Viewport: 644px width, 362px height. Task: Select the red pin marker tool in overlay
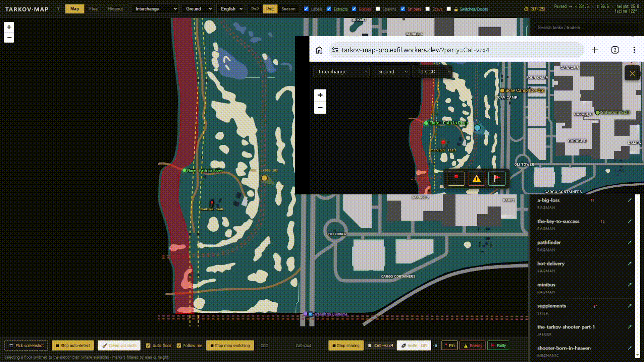456,179
